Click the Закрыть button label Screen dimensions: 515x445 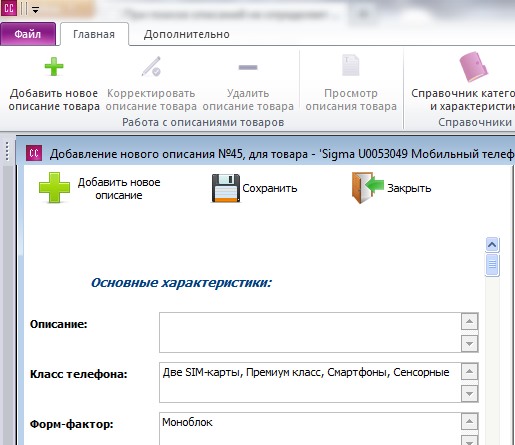coord(409,188)
